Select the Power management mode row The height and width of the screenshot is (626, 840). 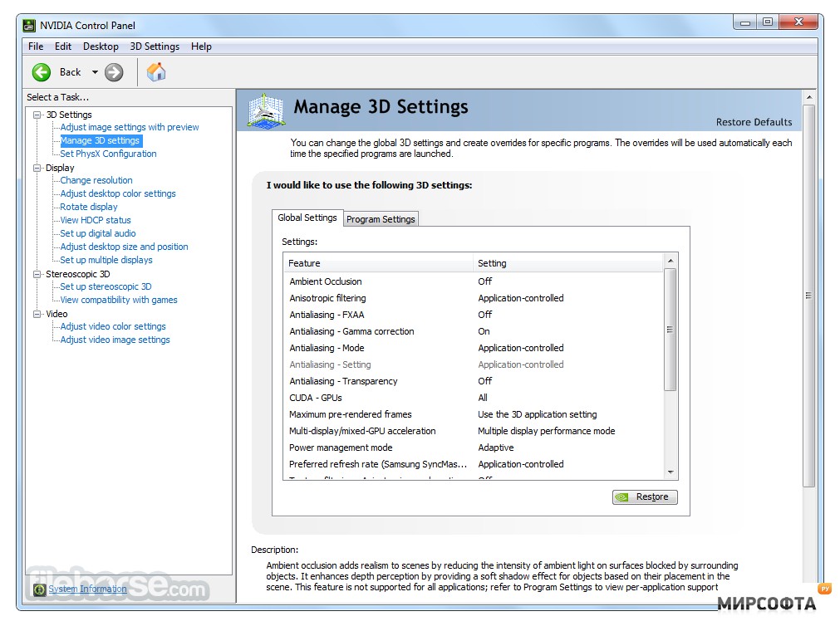(474, 447)
